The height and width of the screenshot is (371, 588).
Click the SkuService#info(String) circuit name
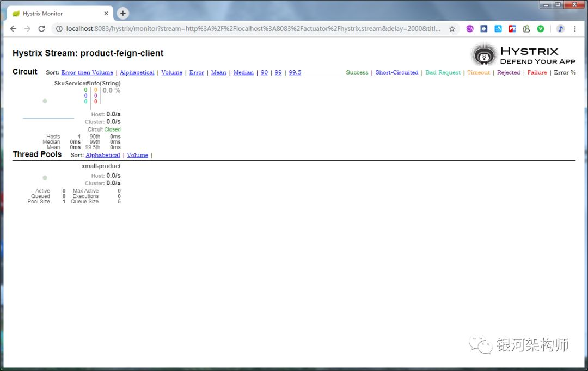(x=87, y=83)
